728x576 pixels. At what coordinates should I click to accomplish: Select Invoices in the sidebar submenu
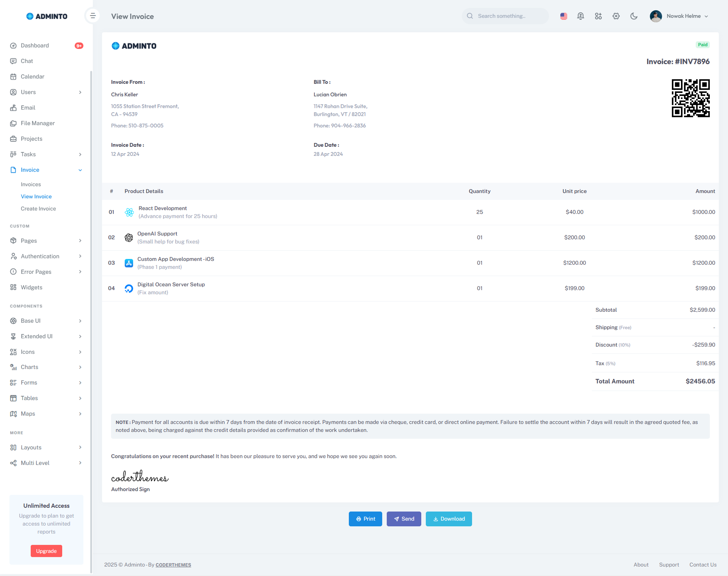pyautogui.click(x=31, y=184)
